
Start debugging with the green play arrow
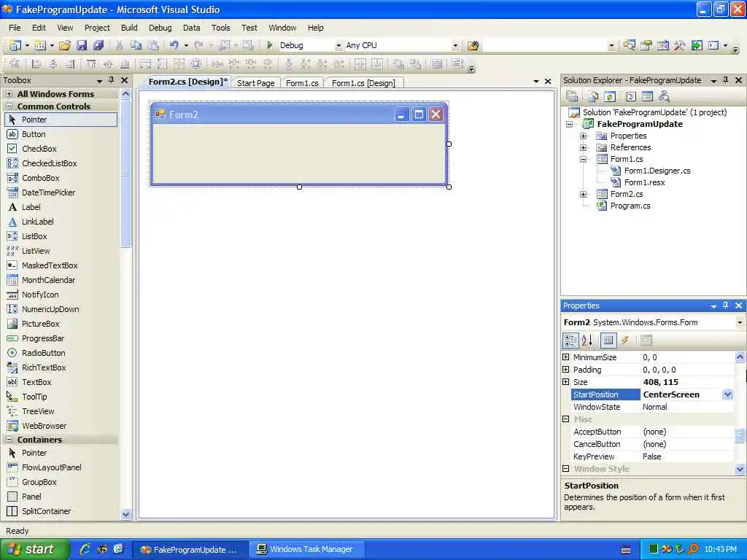point(270,45)
